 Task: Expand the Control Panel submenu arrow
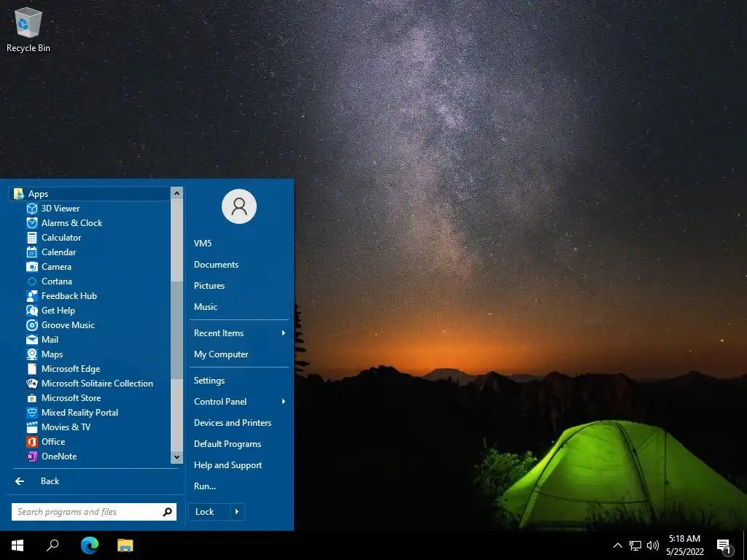pyautogui.click(x=284, y=402)
